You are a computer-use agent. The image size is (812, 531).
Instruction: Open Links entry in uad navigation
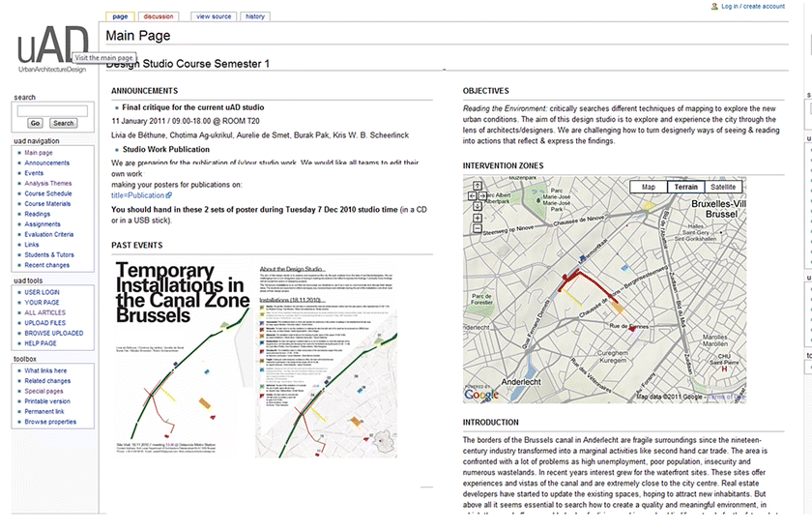(32, 245)
